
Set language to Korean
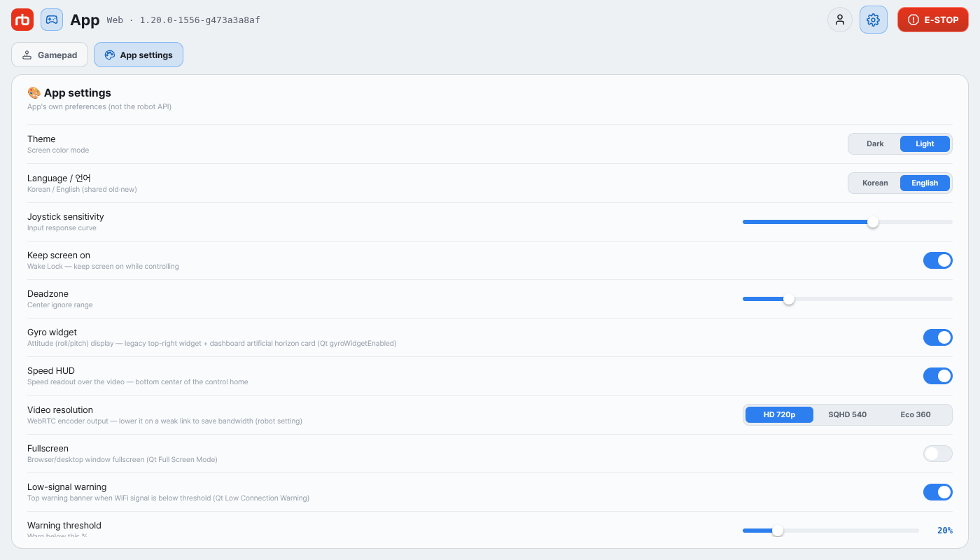875,183
